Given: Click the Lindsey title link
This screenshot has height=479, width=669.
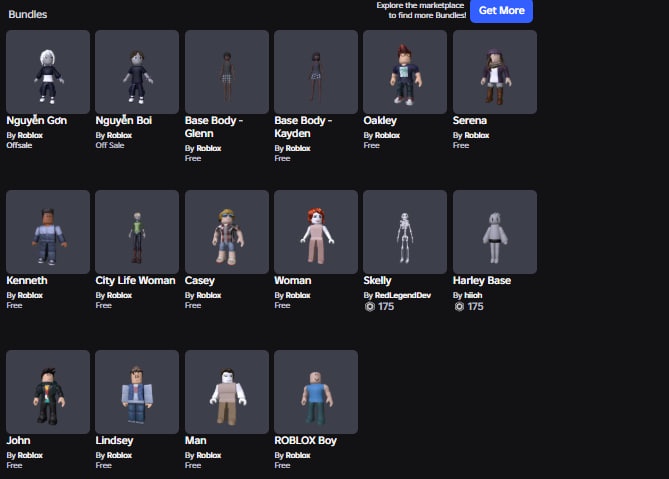Looking at the screenshot, I should click(x=114, y=441).
